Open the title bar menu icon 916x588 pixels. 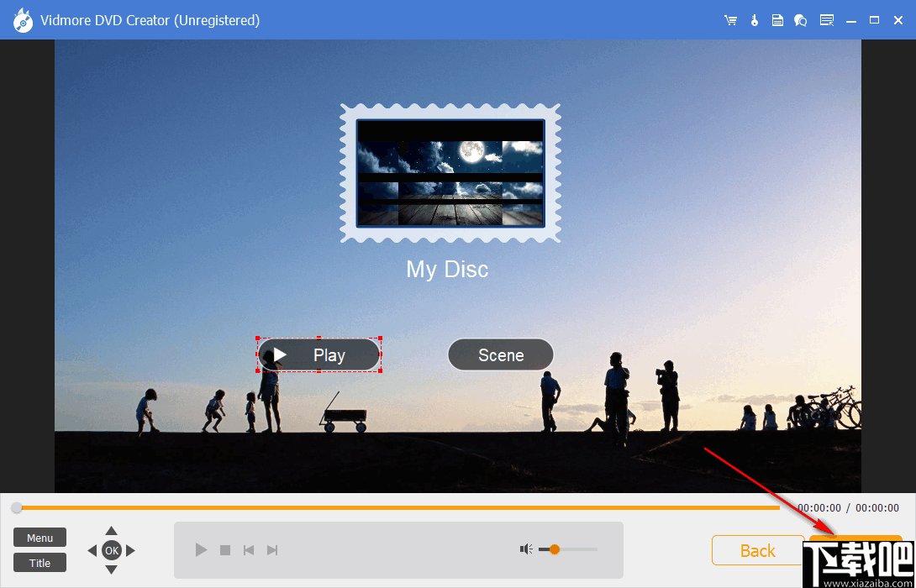[x=826, y=19]
